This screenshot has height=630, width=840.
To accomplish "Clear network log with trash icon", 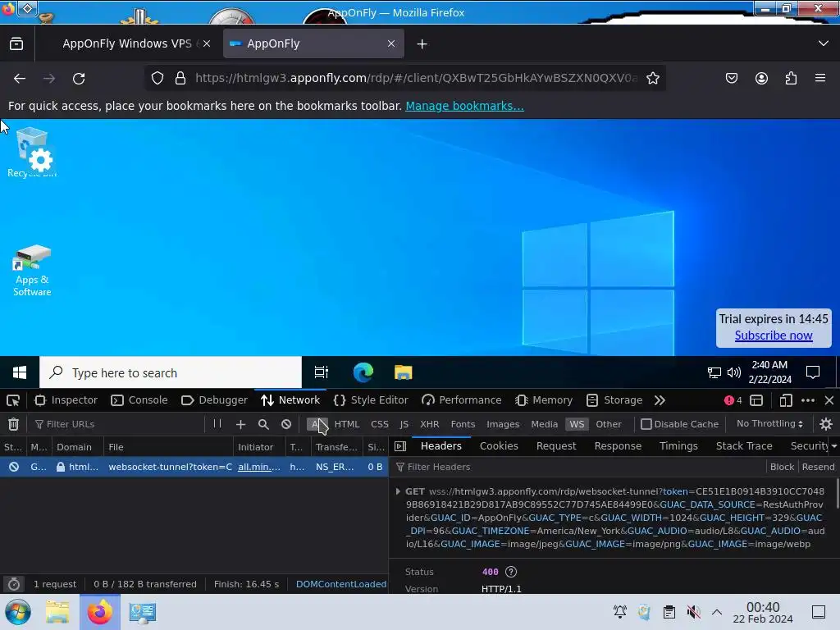I will click(13, 424).
